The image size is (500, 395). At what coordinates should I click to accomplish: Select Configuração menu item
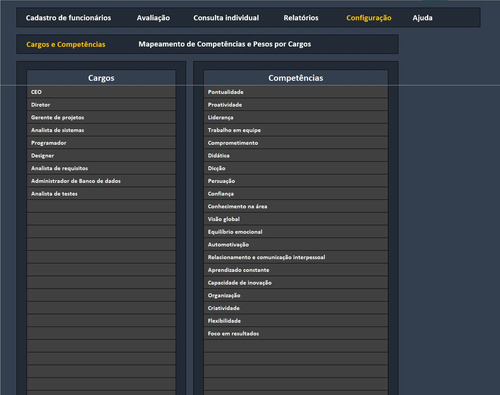[x=369, y=18]
